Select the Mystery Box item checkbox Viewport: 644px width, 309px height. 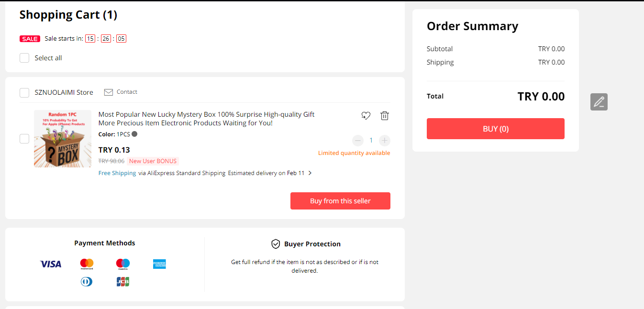24,139
